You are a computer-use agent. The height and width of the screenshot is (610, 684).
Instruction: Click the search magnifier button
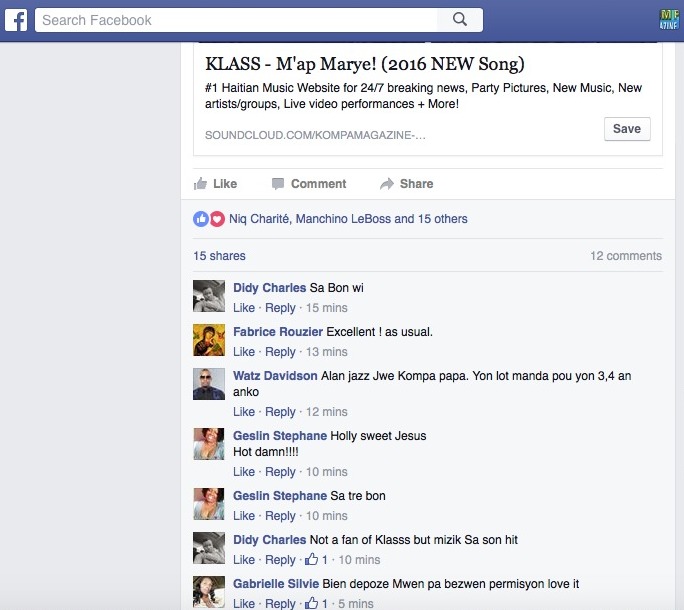[460, 20]
